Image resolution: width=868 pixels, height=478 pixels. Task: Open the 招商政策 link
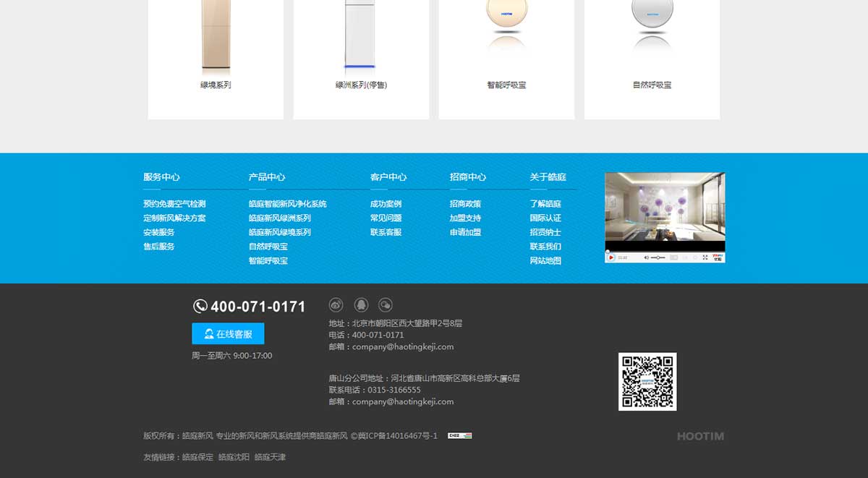click(x=465, y=204)
